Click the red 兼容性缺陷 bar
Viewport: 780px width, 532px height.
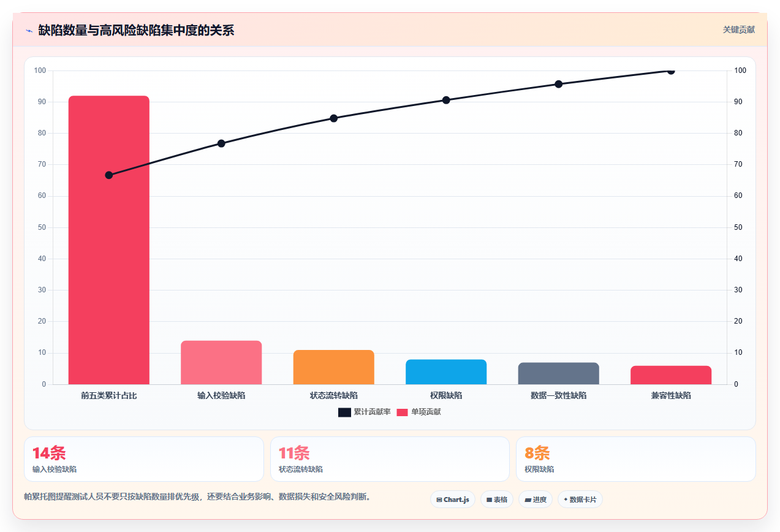point(671,375)
